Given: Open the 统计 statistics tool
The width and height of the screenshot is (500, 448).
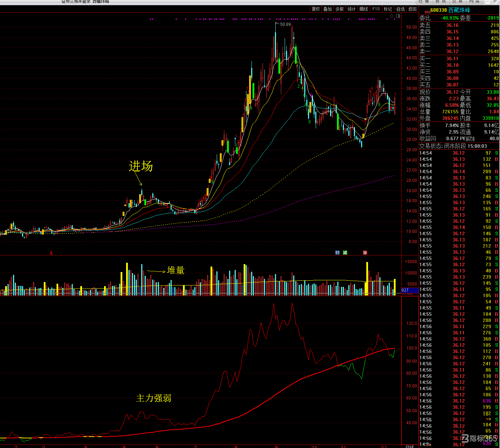Looking at the screenshot, I should click(x=351, y=9).
